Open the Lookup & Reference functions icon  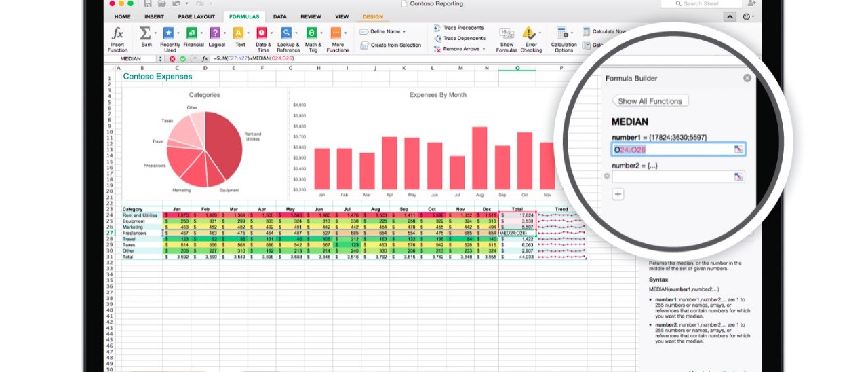(x=286, y=33)
